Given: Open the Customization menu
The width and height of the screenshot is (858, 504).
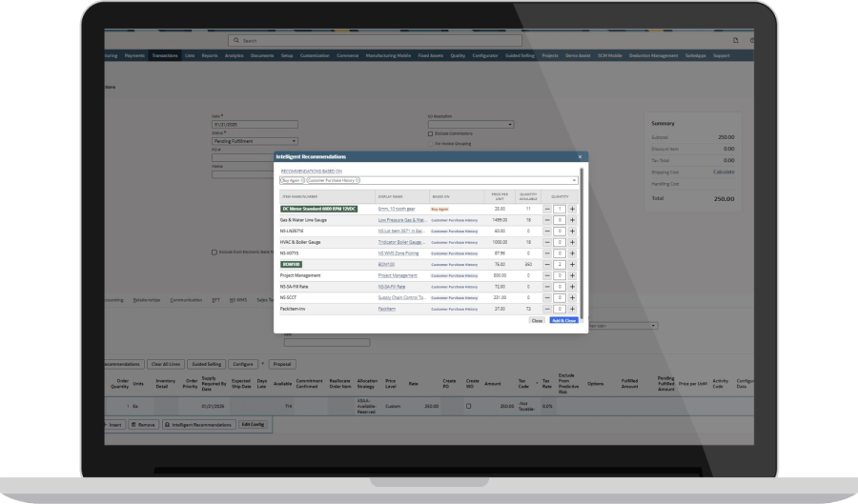Looking at the screenshot, I should coord(315,56).
